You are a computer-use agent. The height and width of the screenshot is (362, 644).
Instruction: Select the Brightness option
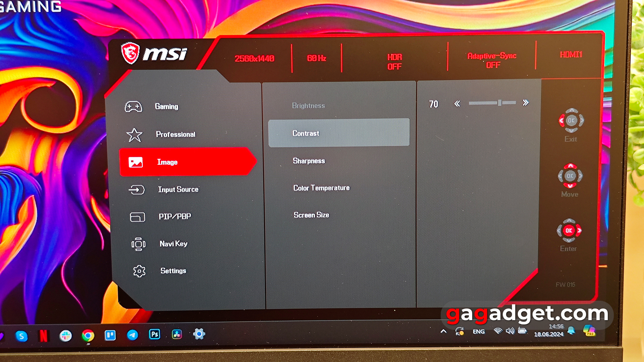[309, 106]
